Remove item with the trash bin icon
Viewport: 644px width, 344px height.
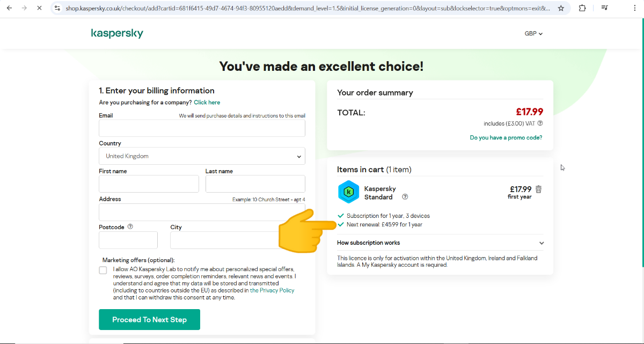click(539, 189)
